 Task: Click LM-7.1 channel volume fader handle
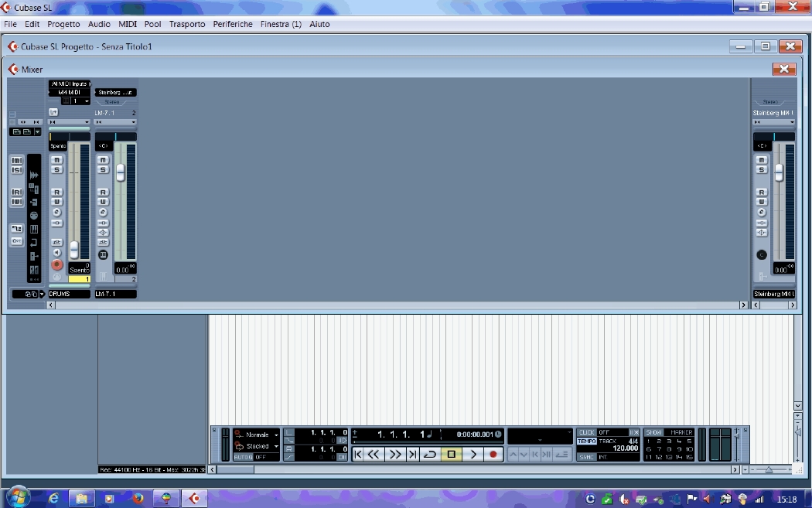coord(120,172)
